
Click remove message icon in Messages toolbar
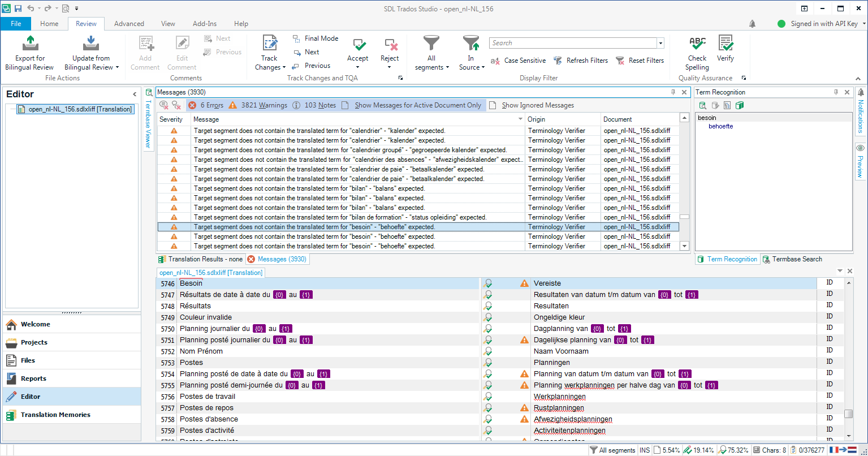(x=164, y=105)
